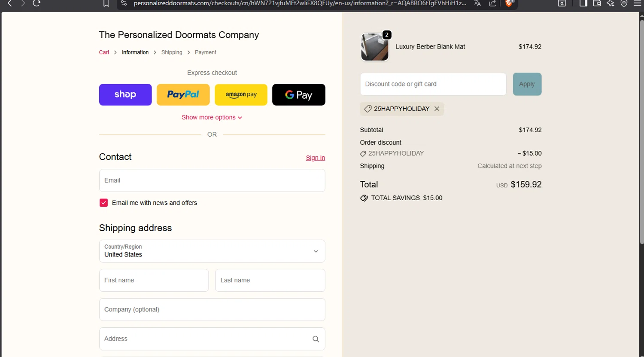The width and height of the screenshot is (644, 357).
Task: Click the Express checkout heading
Action: click(x=212, y=73)
